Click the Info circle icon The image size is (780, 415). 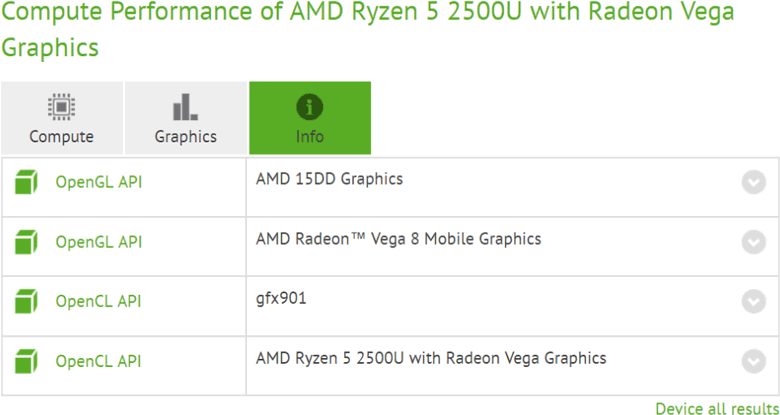(310, 107)
